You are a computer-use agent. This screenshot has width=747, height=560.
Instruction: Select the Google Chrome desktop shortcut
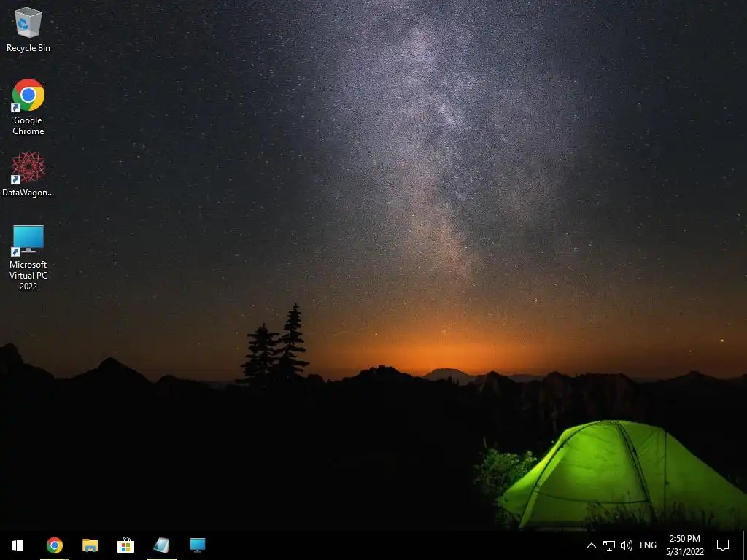click(28, 107)
